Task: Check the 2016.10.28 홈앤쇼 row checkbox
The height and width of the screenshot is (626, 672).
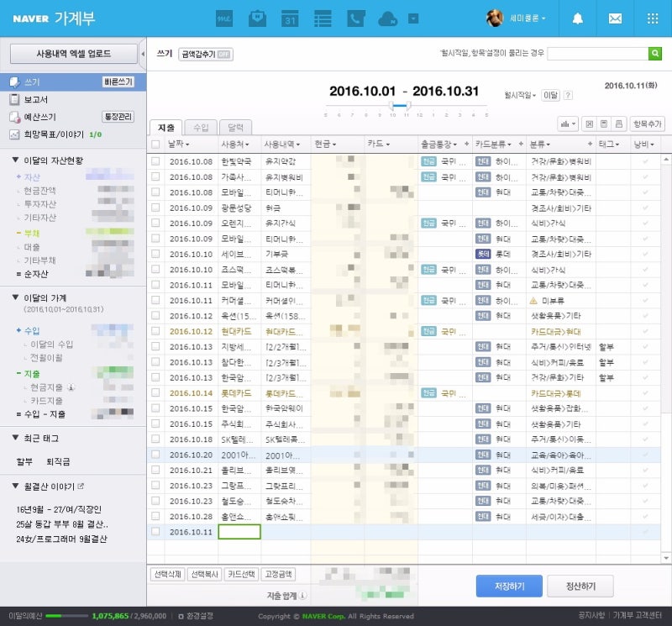Action: (155, 516)
